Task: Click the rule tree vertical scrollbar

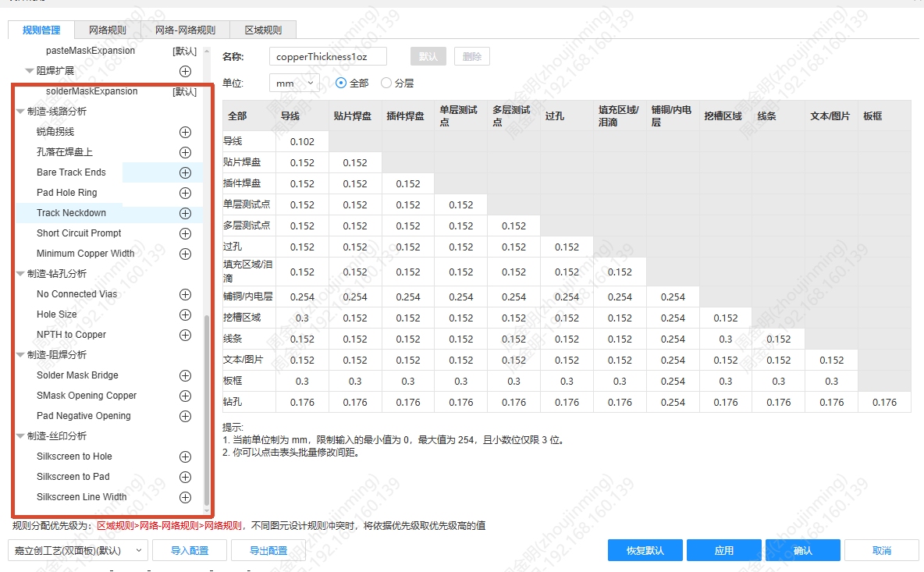Action: pyautogui.click(x=206, y=410)
